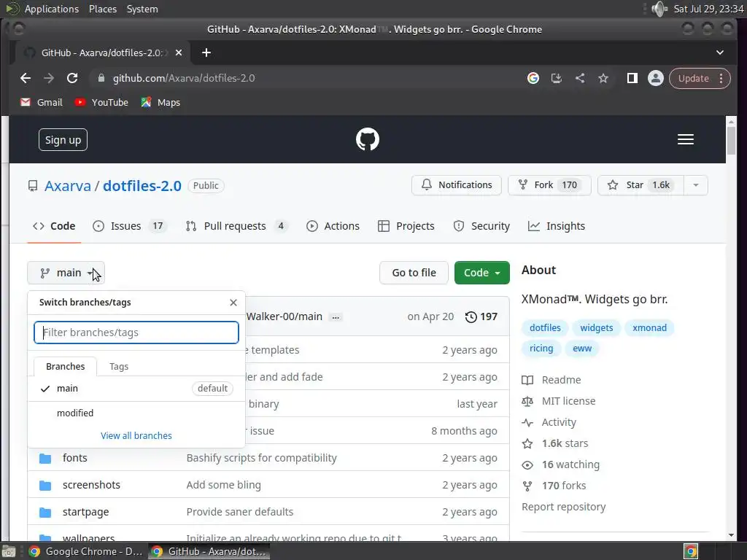This screenshot has height=560, width=747.
Task: Toggle the browser side panel icon
Action: [632, 78]
